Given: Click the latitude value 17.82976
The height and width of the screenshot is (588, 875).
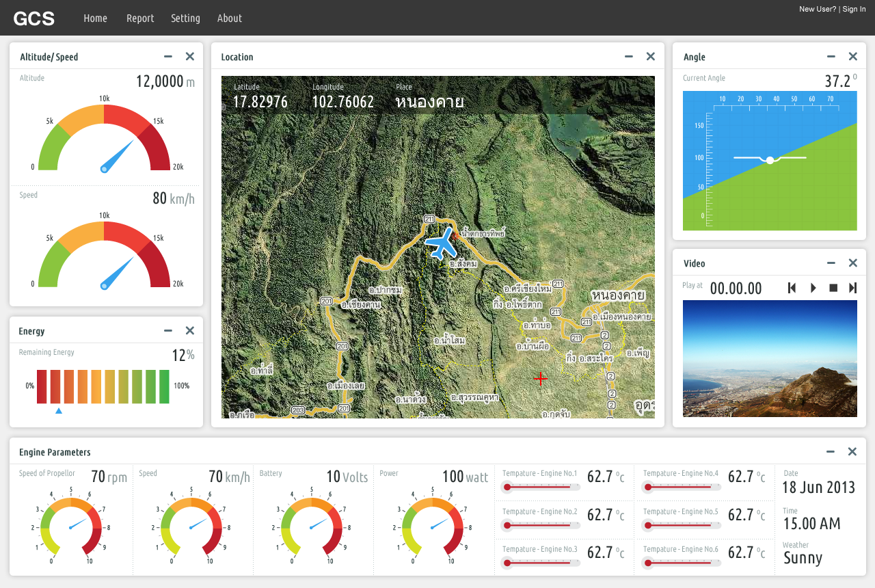Looking at the screenshot, I should [260, 102].
